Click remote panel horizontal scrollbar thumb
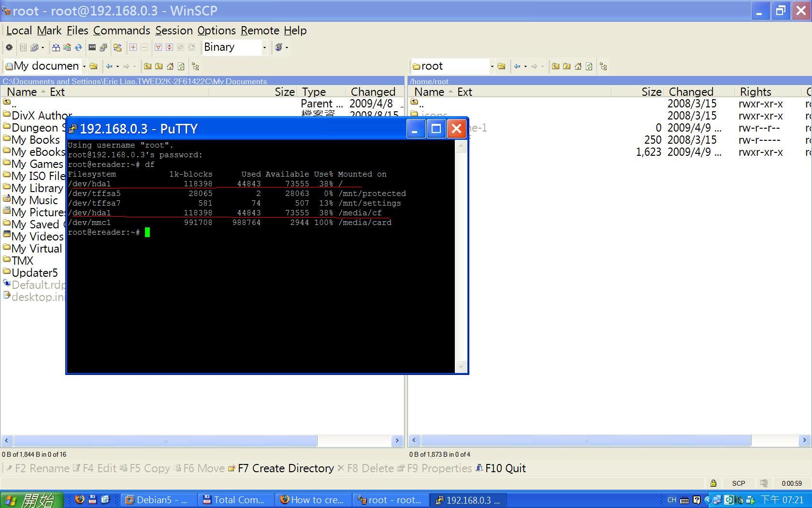The image size is (812, 508). click(586, 441)
